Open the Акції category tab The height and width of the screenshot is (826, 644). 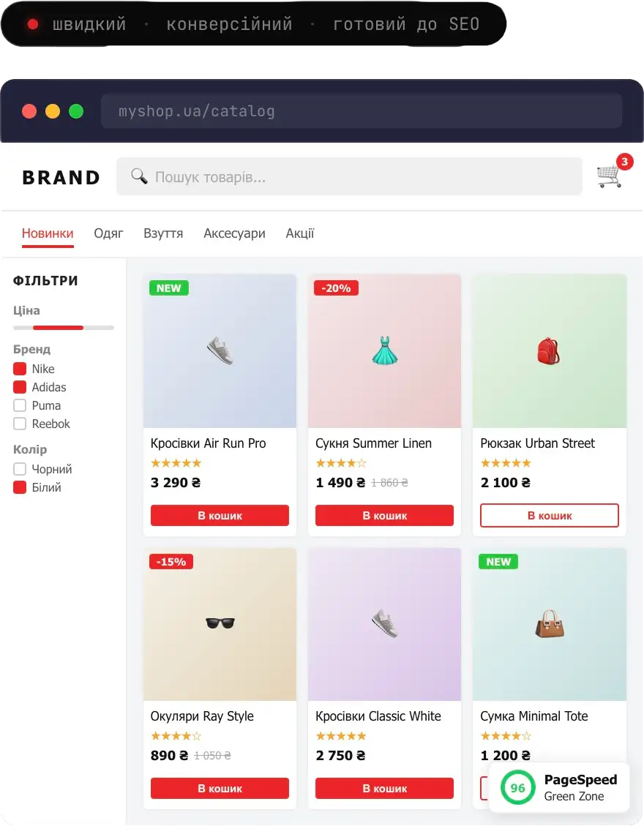tap(300, 233)
